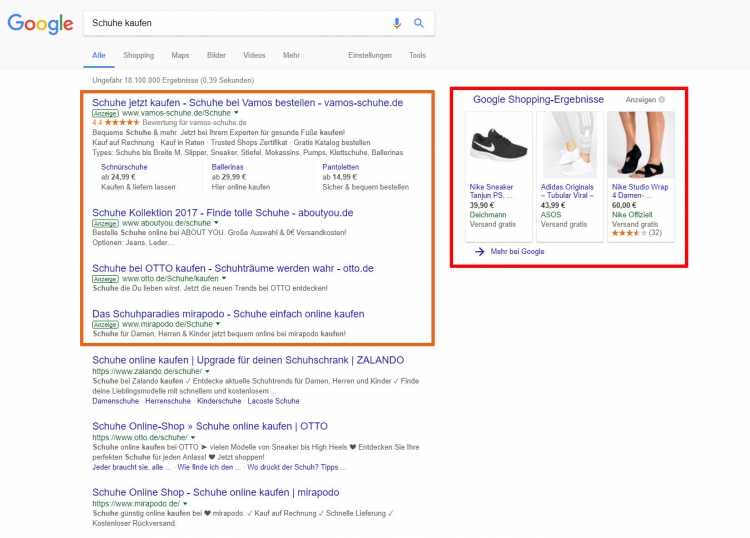Open Schuhe Online-Shop OTTO organic result
The image size is (750, 538).
pos(210,426)
